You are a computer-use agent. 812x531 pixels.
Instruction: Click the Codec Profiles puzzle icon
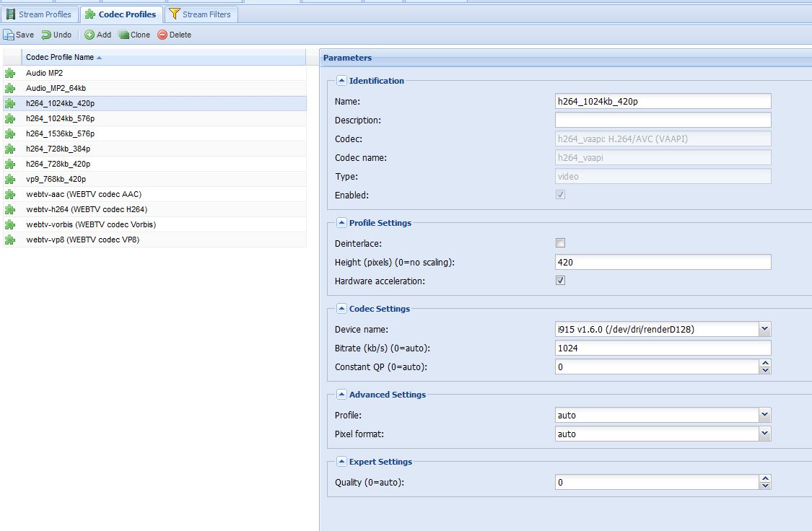click(90, 14)
